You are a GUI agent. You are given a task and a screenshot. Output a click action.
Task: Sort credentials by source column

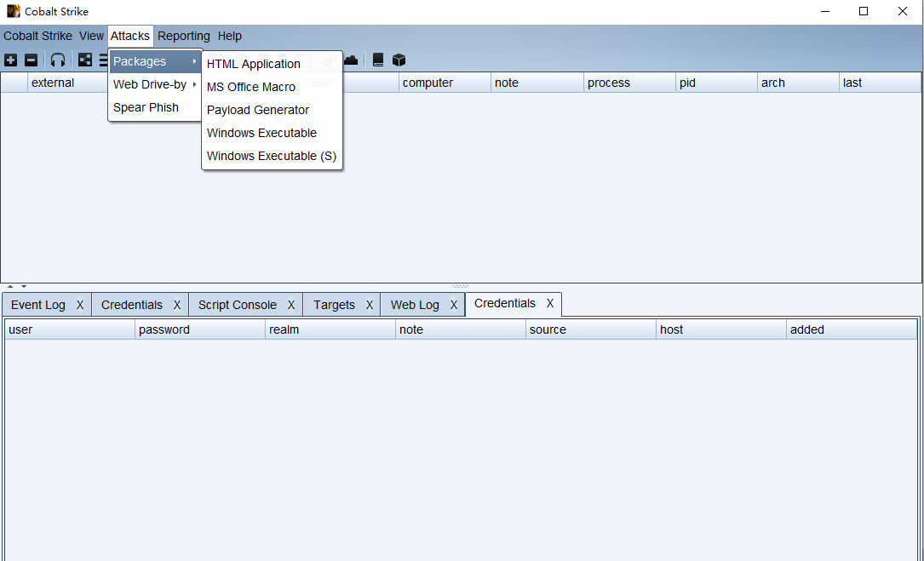(x=591, y=329)
